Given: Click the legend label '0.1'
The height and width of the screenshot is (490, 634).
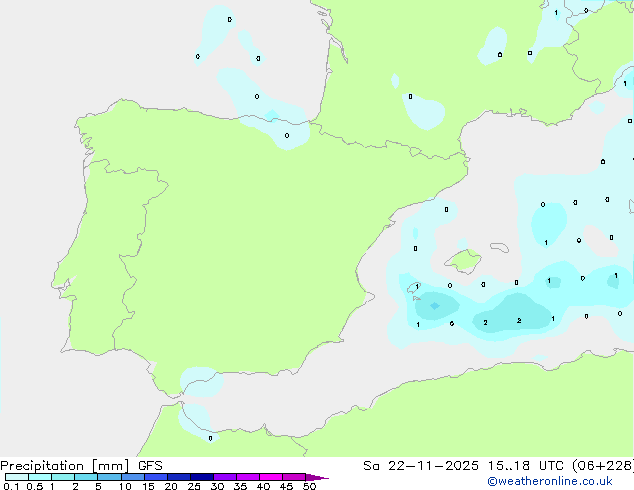Looking at the screenshot, I should pos(11,486).
